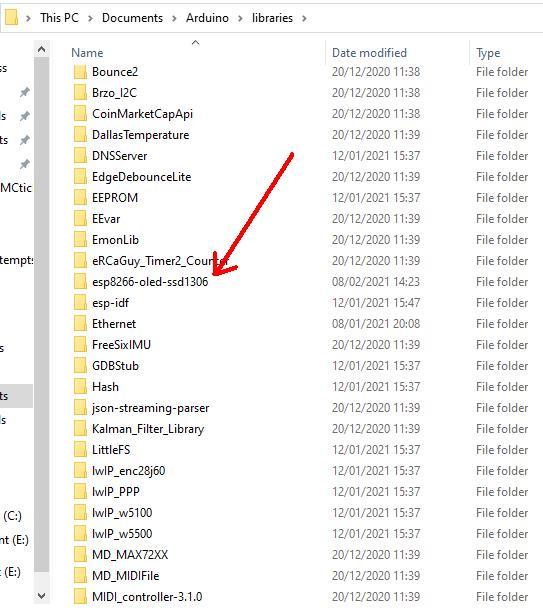Click the navigation pane scroll down arrow
This screenshot has width=543, height=615.
(41, 596)
